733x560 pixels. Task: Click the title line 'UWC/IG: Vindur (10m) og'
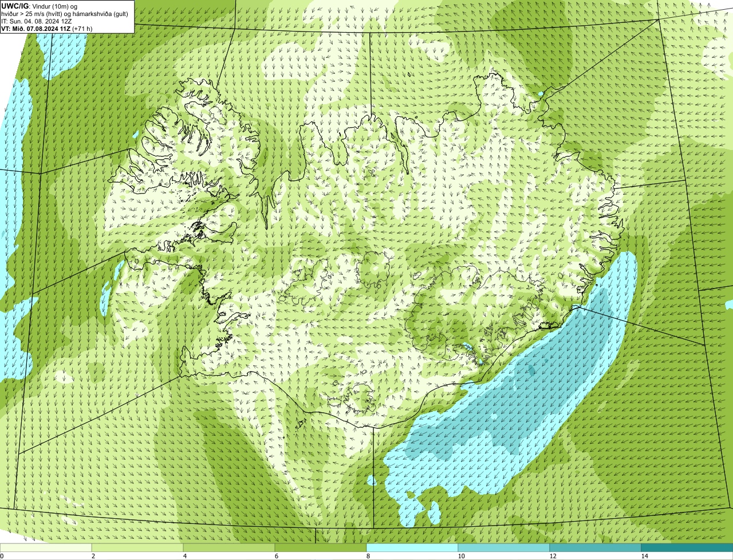(x=40, y=6)
